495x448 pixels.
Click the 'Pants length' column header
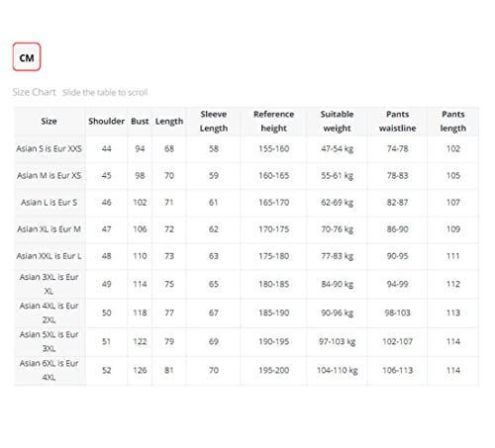[453, 121]
